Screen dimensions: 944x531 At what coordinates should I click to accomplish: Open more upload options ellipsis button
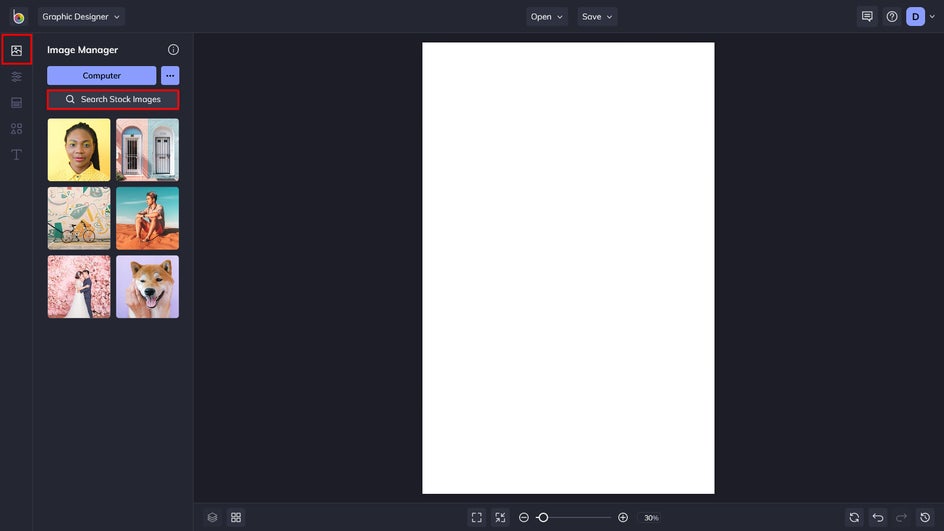[170, 75]
